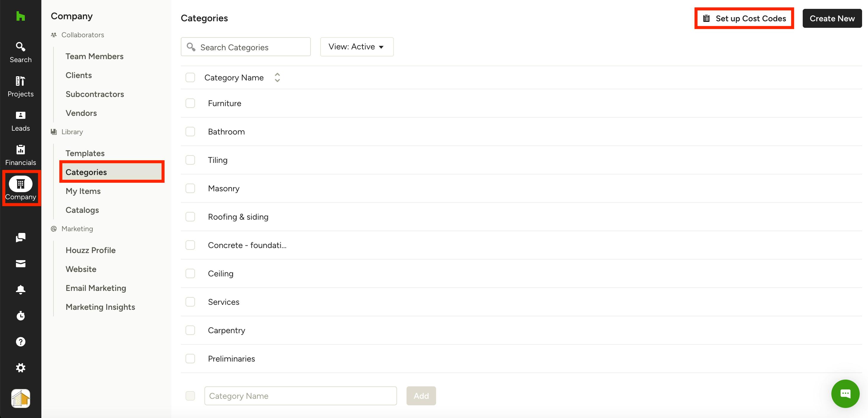Open the notifications bell
This screenshot has height=418, width=868.
pyautogui.click(x=21, y=290)
